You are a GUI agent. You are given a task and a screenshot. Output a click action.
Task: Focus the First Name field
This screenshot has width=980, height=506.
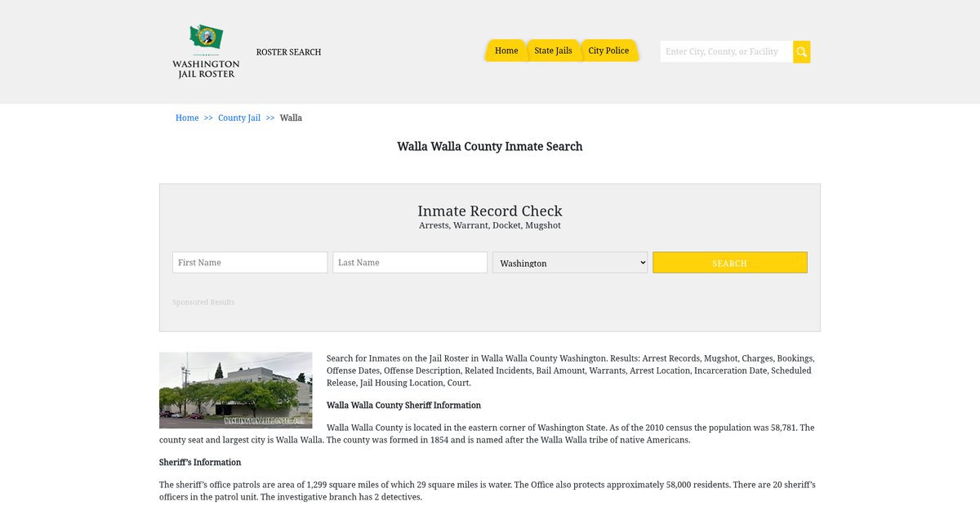click(x=250, y=262)
